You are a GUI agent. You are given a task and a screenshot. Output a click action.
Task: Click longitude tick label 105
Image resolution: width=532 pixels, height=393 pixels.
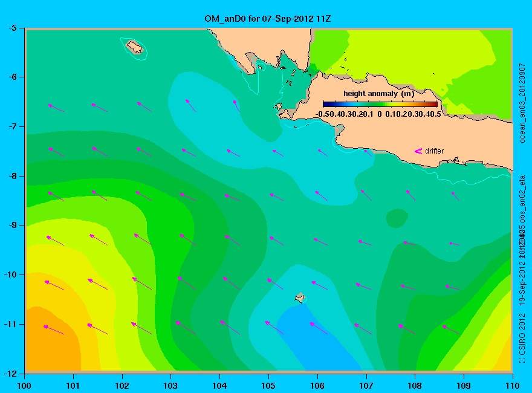[x=268, y=386]
